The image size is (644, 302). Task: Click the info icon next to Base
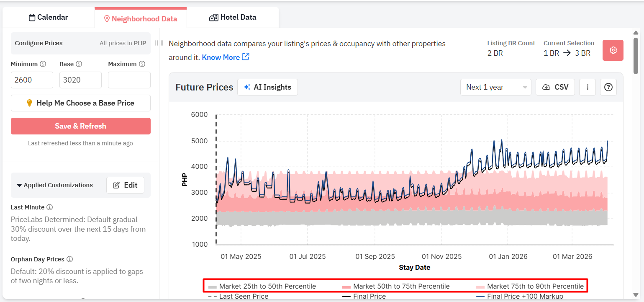click(x=79, y=64)
